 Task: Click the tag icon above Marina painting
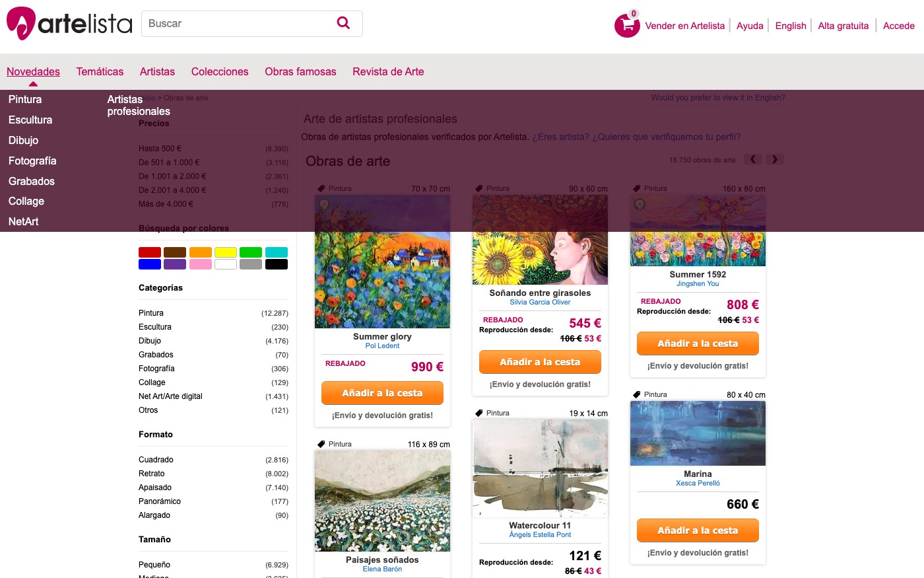(x=637, y=394)
